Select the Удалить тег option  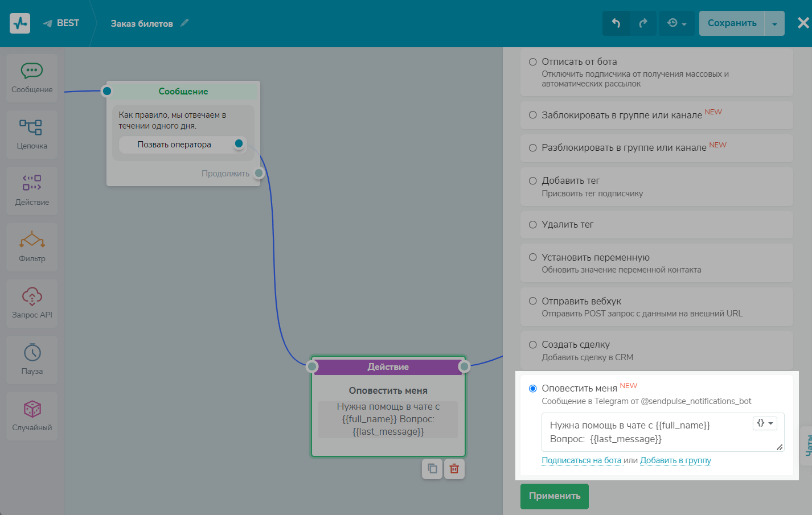[x=657, y=225]
